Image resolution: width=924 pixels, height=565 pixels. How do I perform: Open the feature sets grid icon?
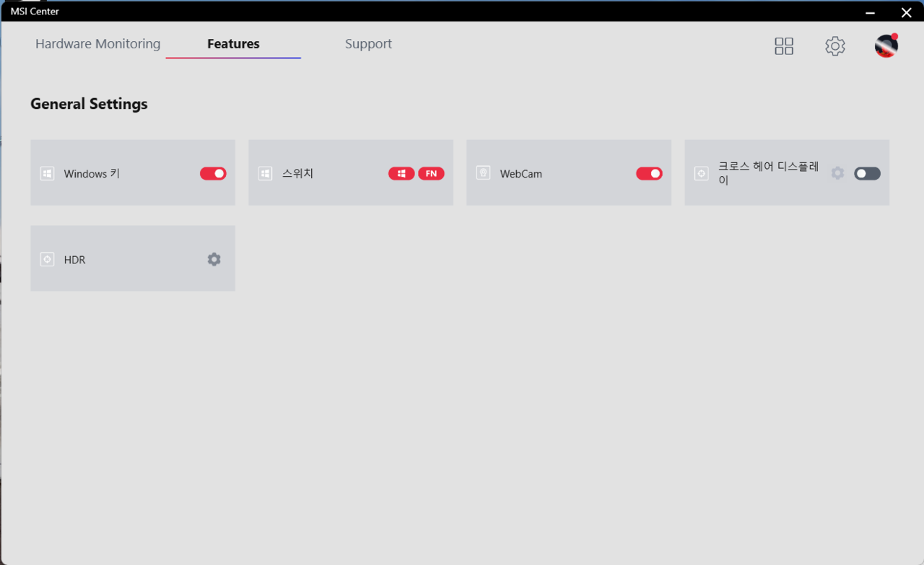click(784, 46)
